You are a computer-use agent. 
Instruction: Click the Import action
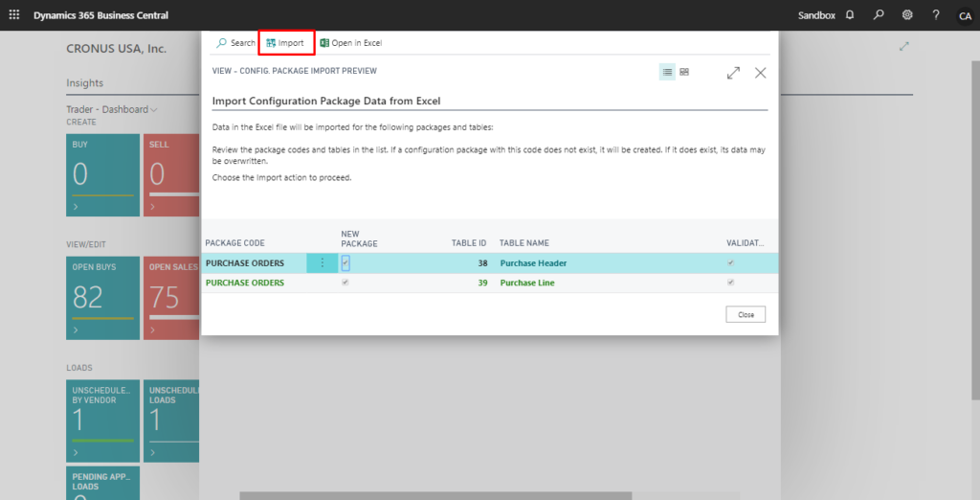pyautogui.click(x=285, y=42)
